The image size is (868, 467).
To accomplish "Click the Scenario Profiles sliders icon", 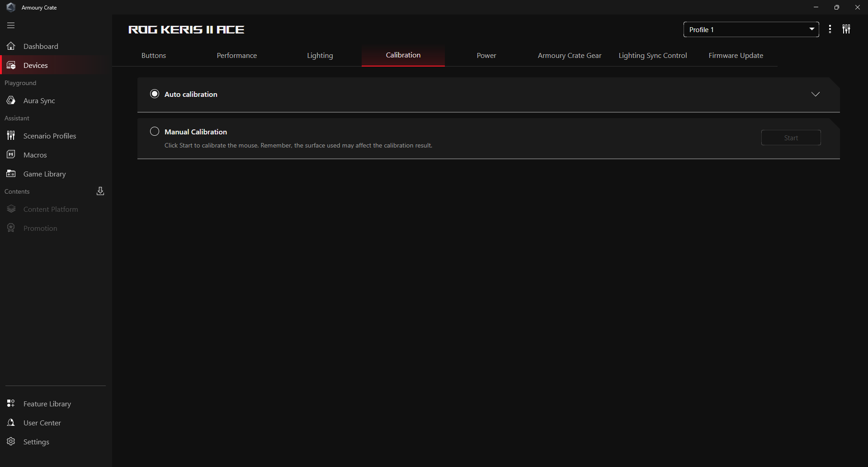I will [11, 136].
